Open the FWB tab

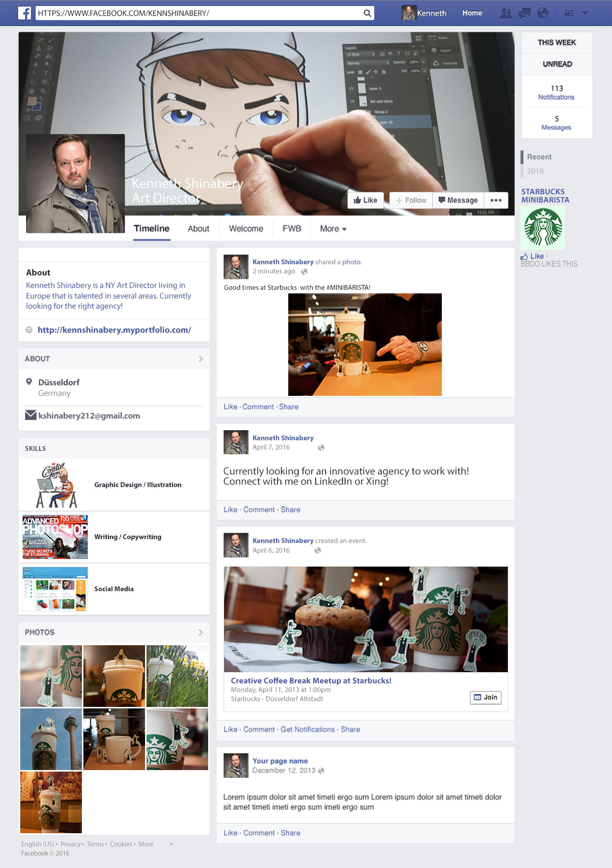[x=292, y=229]
